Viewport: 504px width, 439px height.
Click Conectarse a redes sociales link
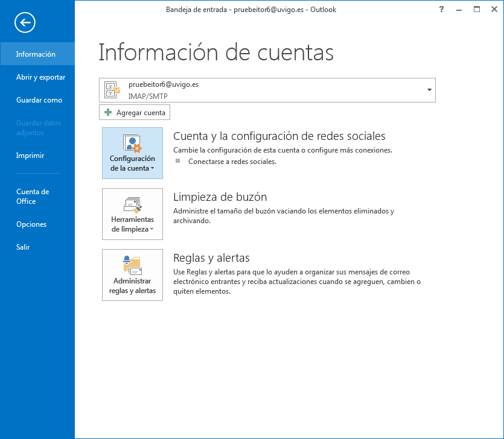[232, 162]
